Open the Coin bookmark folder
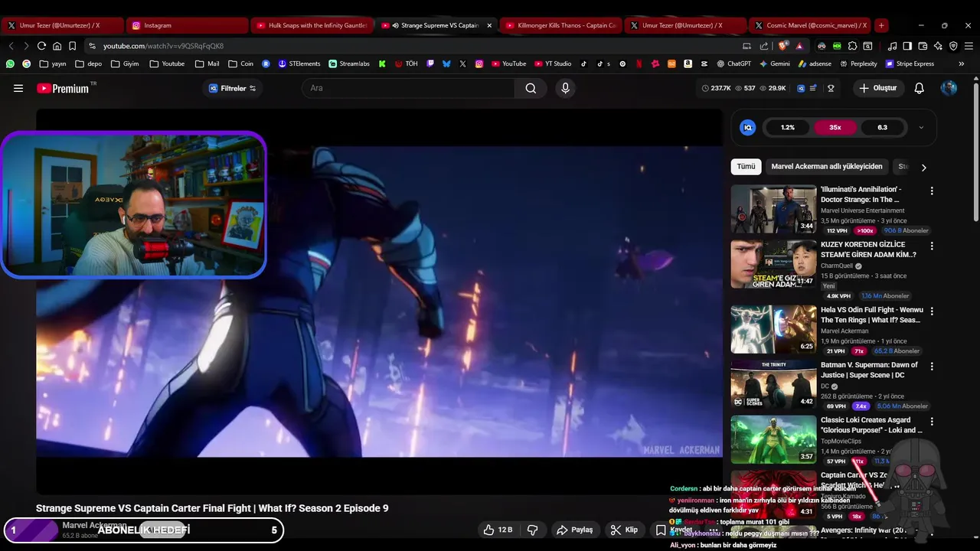Screen dimensions: 980x551 240,64
